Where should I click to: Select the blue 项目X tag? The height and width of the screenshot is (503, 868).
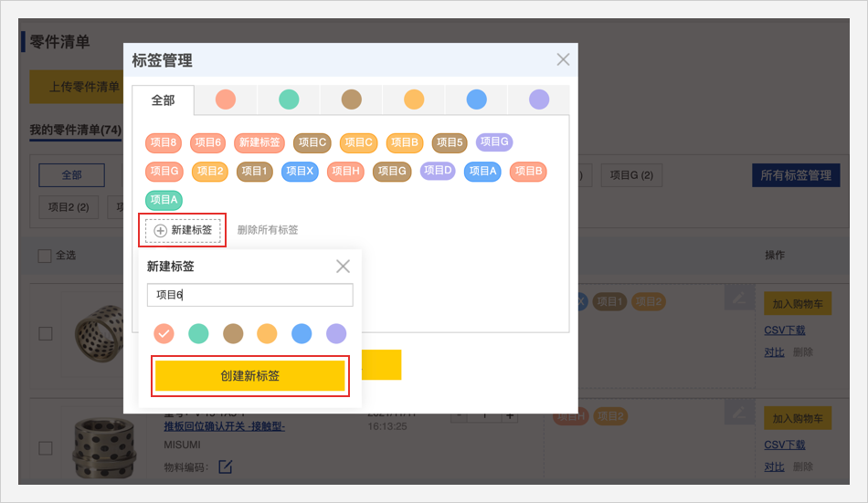(x=299, y=171)
